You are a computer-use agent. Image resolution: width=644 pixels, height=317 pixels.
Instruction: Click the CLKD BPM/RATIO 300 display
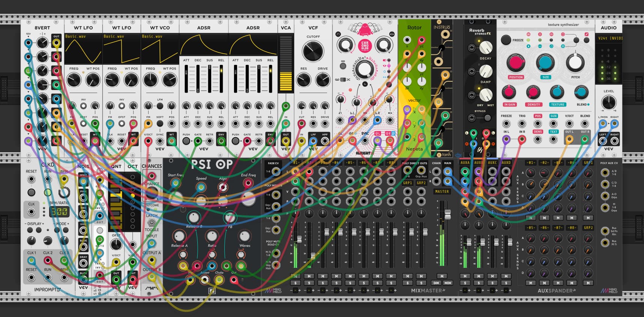click(x=59, y=212)
